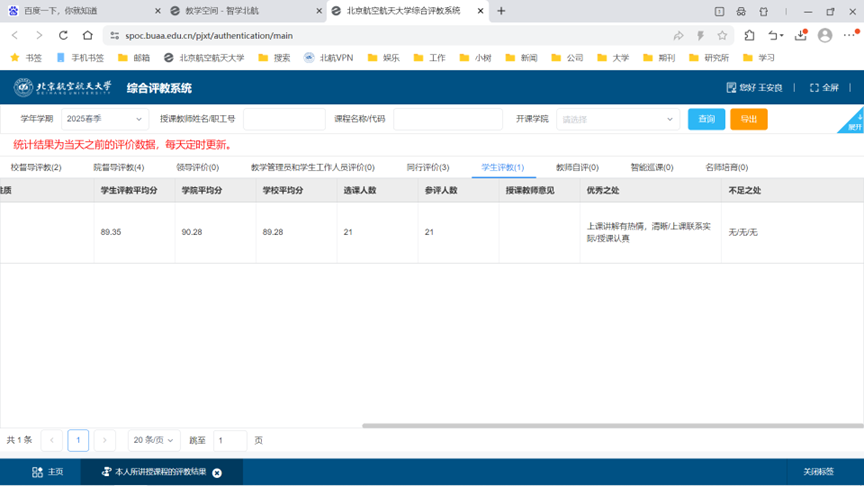Viewport: 864px width, 486px height.
Task: Go to 主页 in bottom bar
Action: [x=48, y=472]
